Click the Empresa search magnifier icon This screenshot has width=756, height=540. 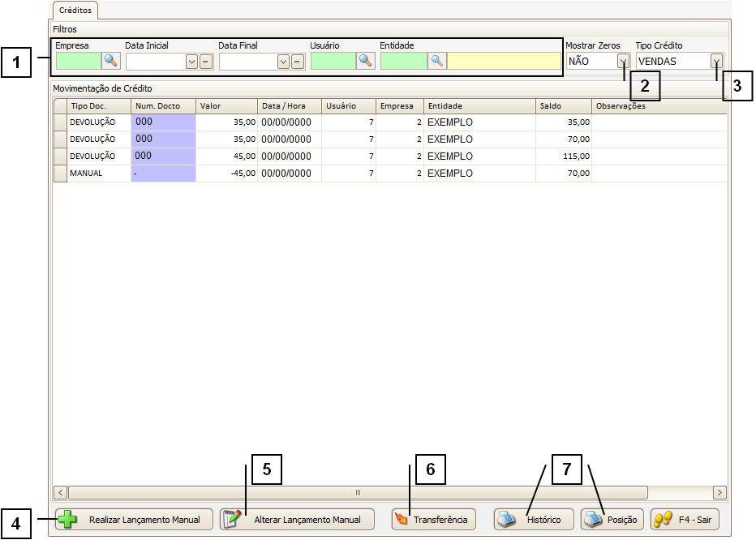110,61
